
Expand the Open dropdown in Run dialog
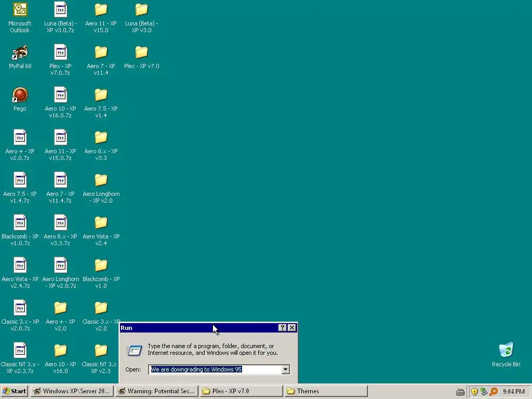click(x=286, y=369)
